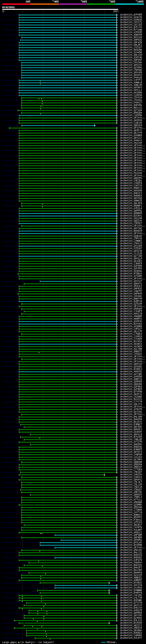Select the UniRef100_Q2V991 label

(131, 67)
